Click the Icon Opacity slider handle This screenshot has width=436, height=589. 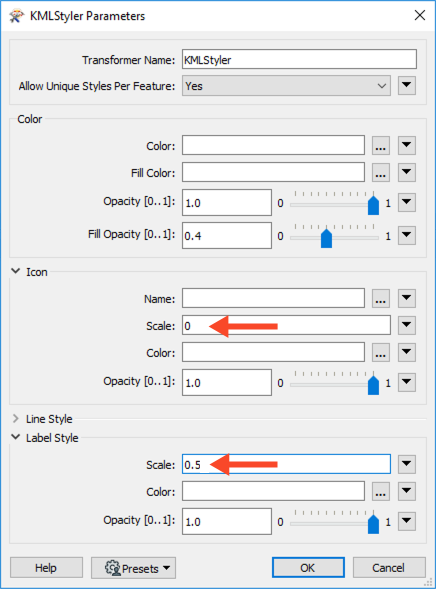point(373,385)
